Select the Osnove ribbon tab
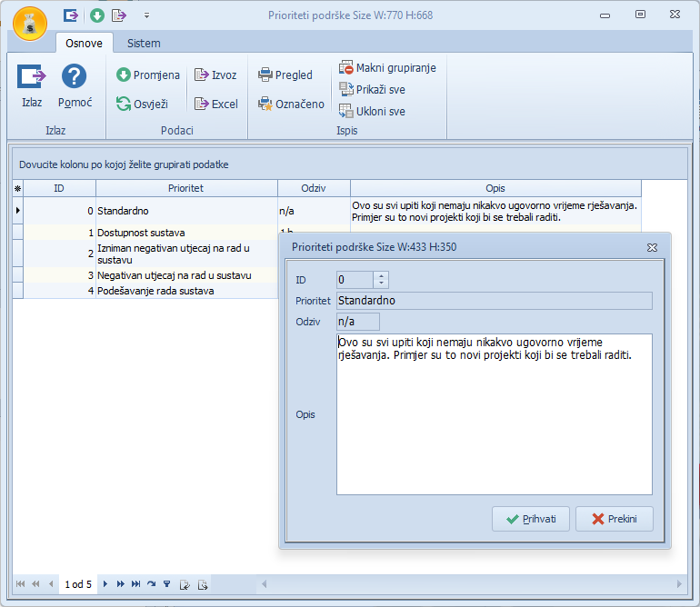700x607 pixels. (84, 44)
